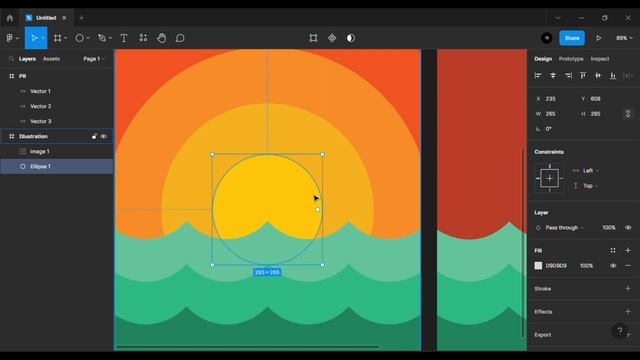
Task: Open Pass through blend mode dropdown
Action: pos(564,228)
